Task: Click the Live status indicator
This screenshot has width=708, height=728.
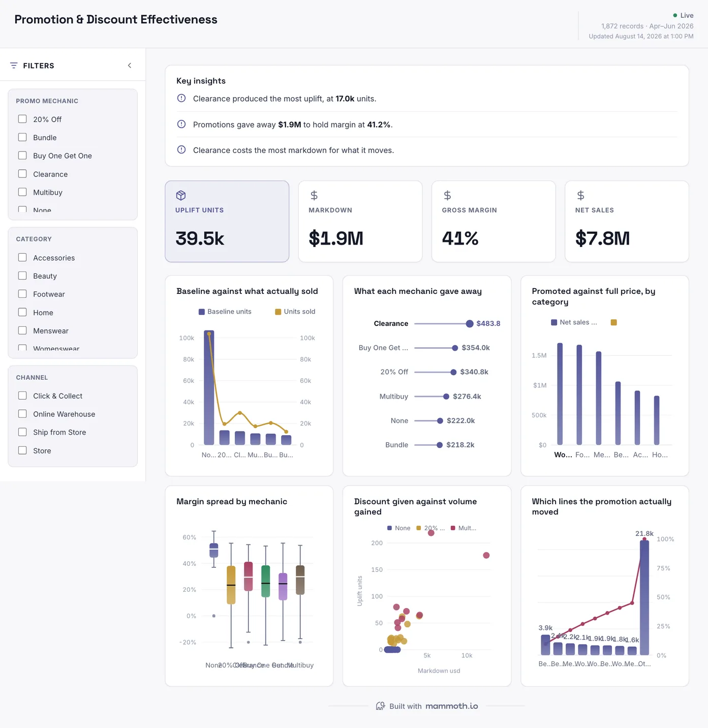Action: (683, 15)
